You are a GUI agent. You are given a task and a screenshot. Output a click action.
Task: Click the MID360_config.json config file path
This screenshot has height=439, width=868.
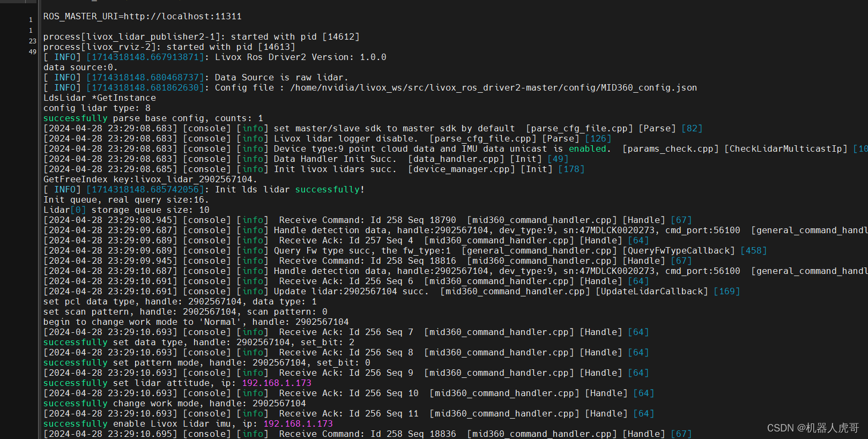tap(493, 88)
